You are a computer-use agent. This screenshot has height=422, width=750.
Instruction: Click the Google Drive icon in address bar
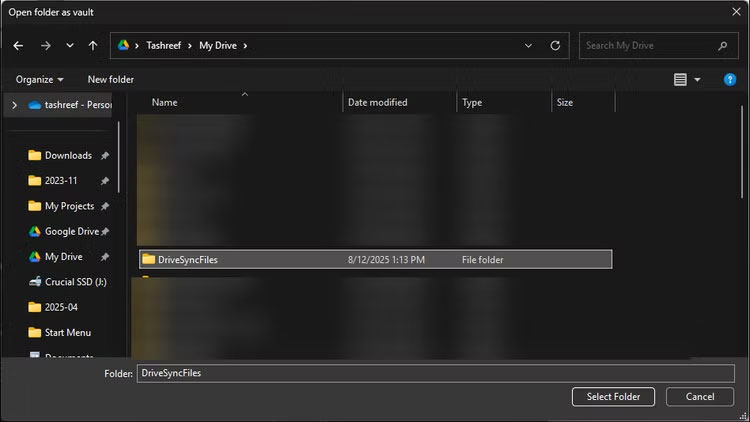[x=124, y=45]
